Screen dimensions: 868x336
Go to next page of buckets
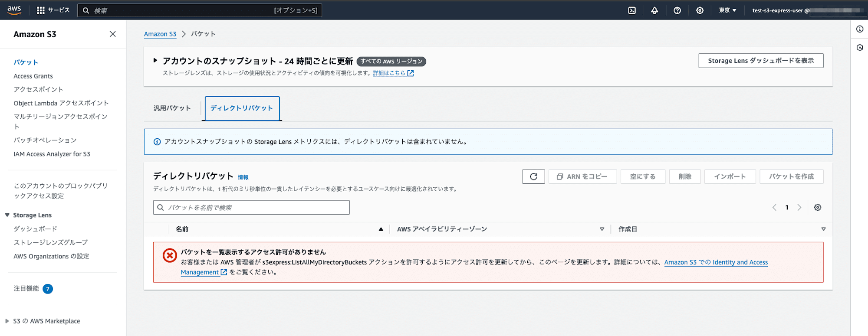pos(799,208)
